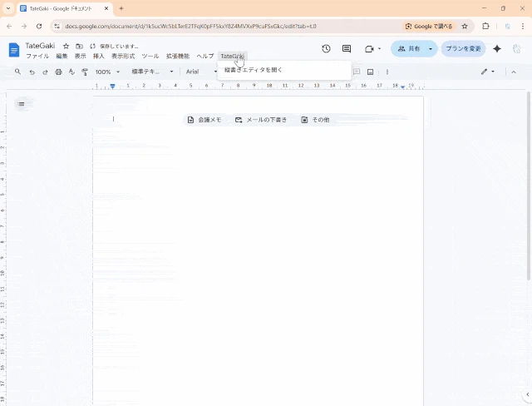Viewport: 532px width, 406px height.
Task: Open the Chrome three-dot menu
Action: [523, 26]
